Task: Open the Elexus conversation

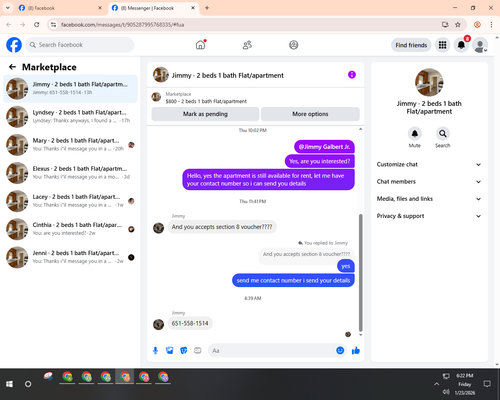Action: coord(70,173)
